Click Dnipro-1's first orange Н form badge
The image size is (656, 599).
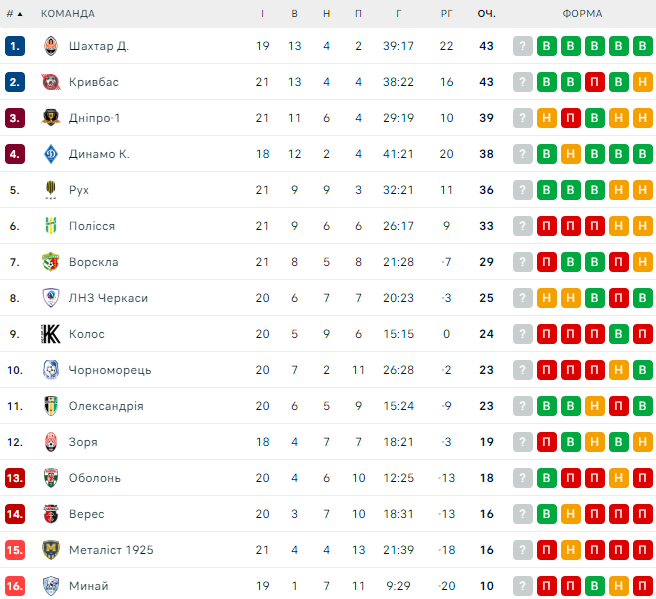pos(547,118)
